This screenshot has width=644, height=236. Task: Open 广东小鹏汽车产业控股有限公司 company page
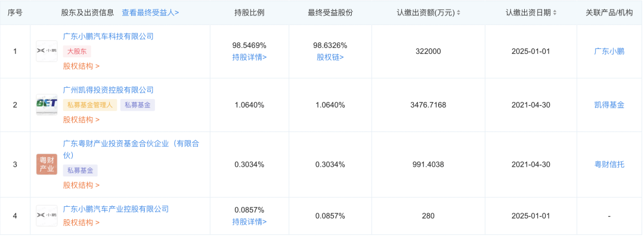pyautogui.click(x=116, y=209)
